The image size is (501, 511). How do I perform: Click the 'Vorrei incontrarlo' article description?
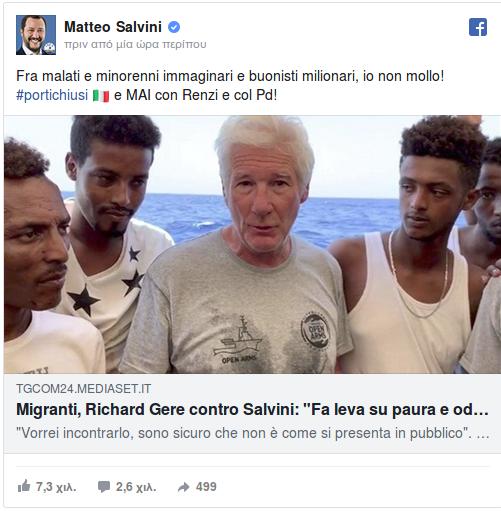click(252, 433)
